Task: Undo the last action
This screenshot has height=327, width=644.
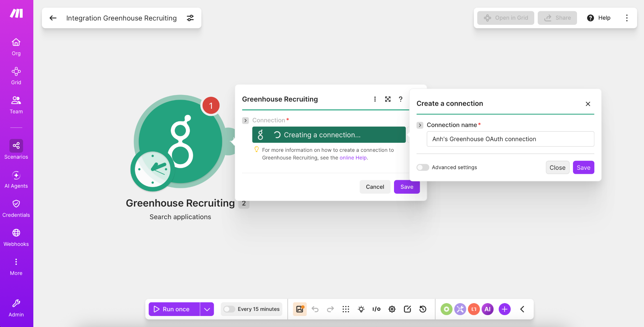Action: tap(315, 309)
